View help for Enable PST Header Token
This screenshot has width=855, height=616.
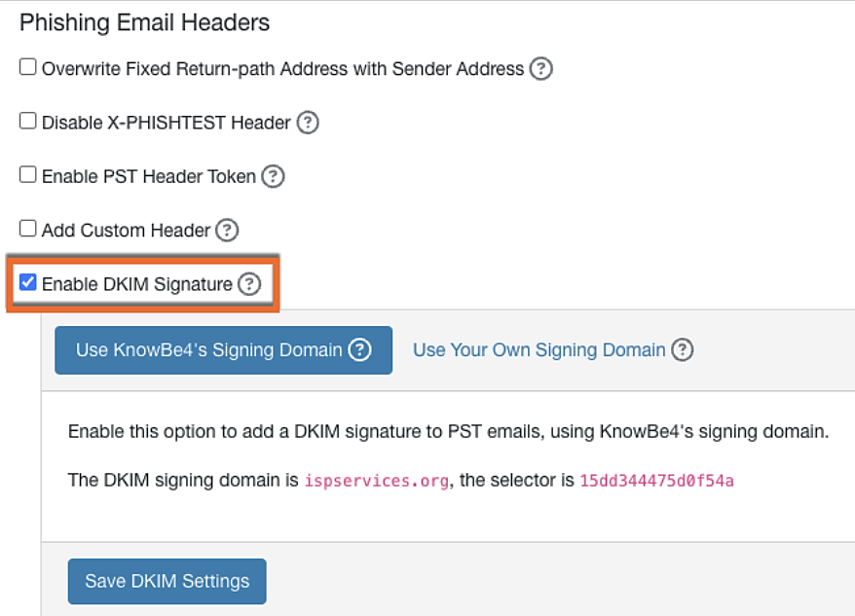click(274, 176)
